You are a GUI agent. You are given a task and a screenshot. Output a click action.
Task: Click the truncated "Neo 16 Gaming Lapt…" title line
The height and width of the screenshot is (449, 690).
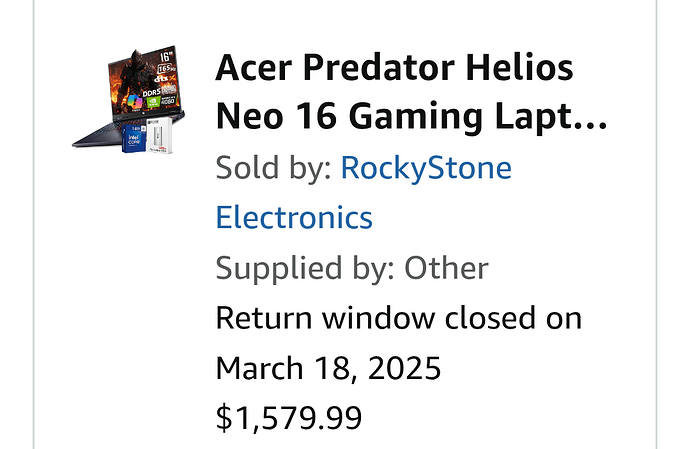pos(411,115)
